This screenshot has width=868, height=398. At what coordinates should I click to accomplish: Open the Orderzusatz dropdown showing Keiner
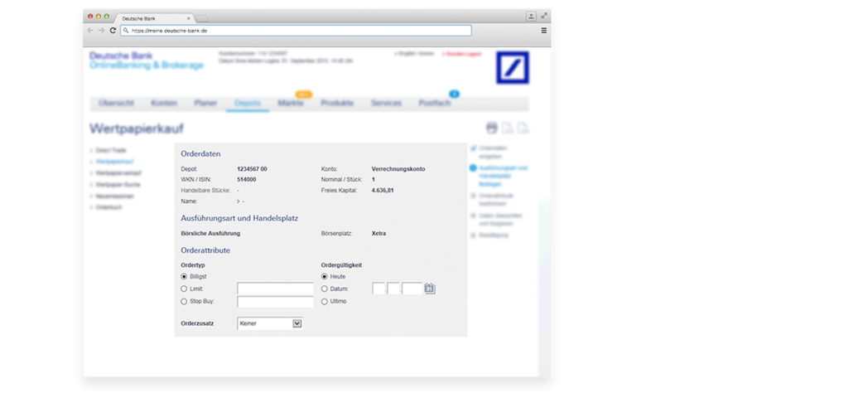(269, 323)
